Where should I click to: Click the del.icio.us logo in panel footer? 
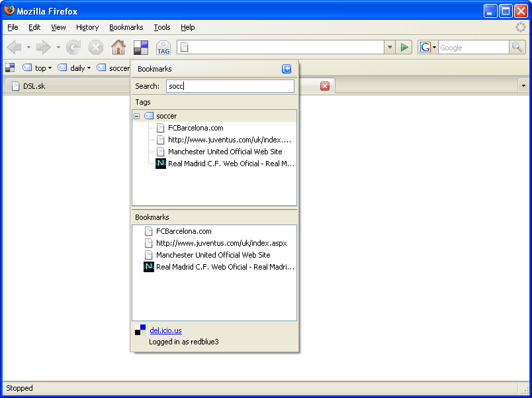tap(140, 330)
